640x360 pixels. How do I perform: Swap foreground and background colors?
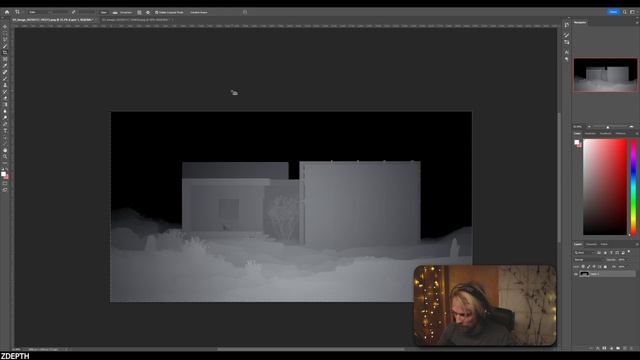coord(7,169)
